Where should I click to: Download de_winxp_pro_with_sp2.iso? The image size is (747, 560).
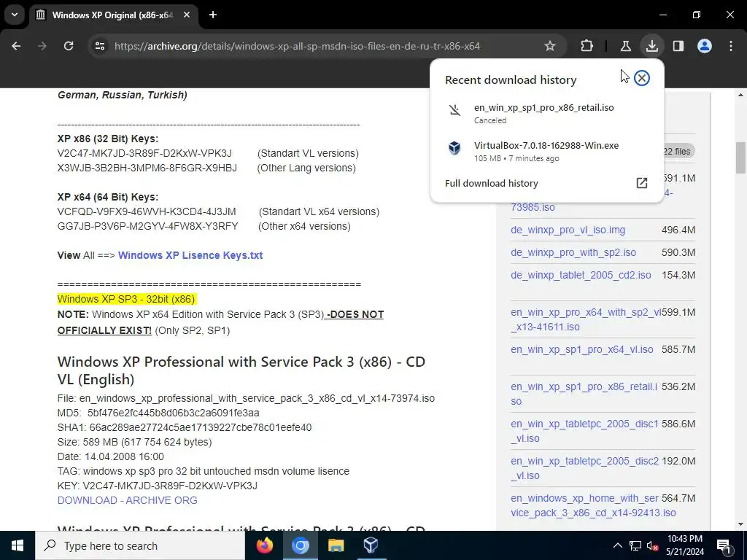click(573, 253)
